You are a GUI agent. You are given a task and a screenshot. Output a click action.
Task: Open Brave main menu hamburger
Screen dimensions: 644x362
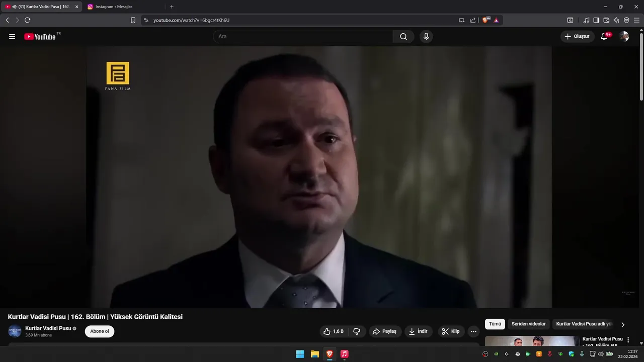636,20
